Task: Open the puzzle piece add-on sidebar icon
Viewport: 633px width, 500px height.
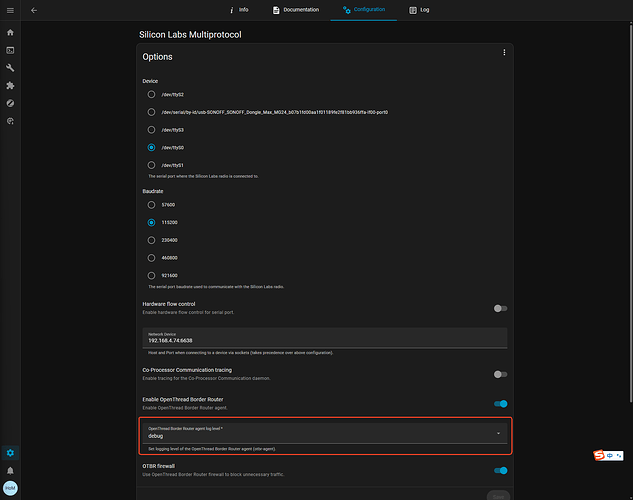Action: coord(10,86)
